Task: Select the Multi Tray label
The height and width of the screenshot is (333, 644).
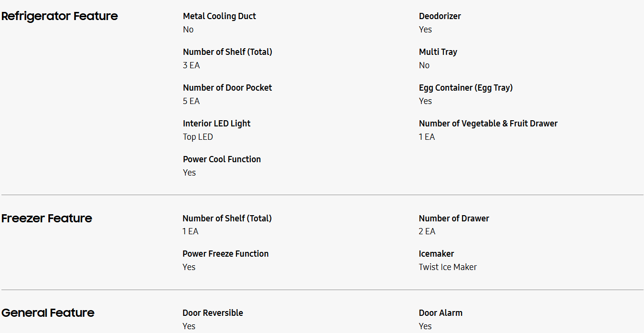Action: coord(438,52)
